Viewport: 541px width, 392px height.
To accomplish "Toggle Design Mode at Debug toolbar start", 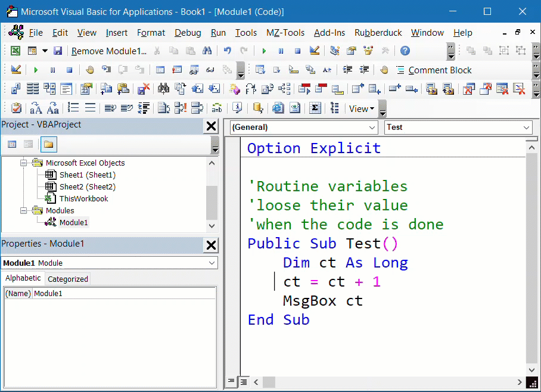I will (16, 70).
